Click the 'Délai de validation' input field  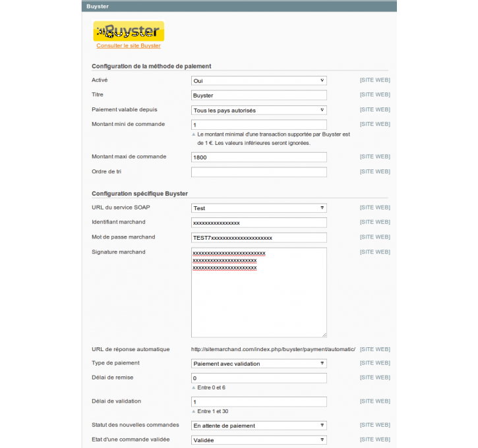[x=259, y=402]
